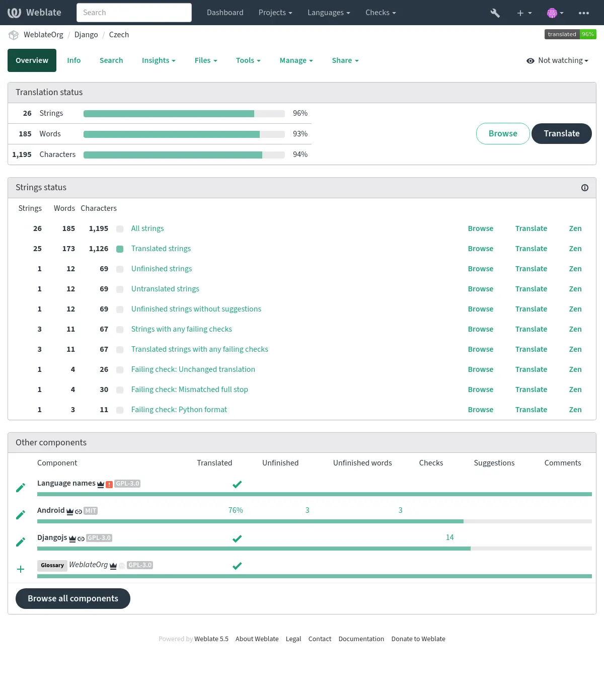Image resolution: width=604 pixels, height=700 pixels.
Task: Click the Android 76% progress bar
Action: point(315,521)
